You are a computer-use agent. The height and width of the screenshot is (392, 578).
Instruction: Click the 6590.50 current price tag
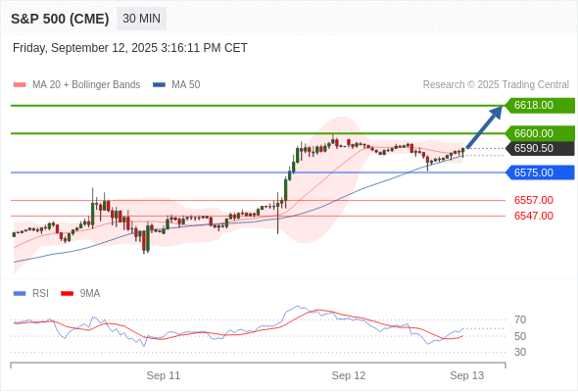pyautogui.click(x=540, y=148)
